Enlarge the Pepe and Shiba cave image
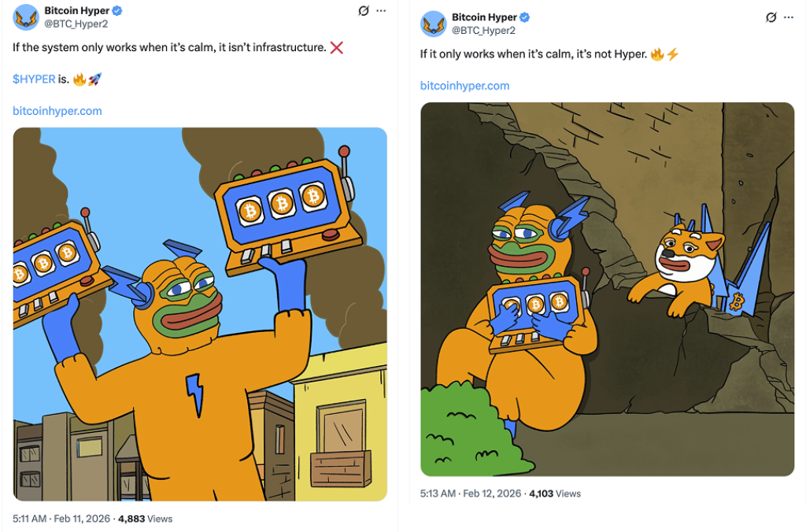 click(607, 290)
